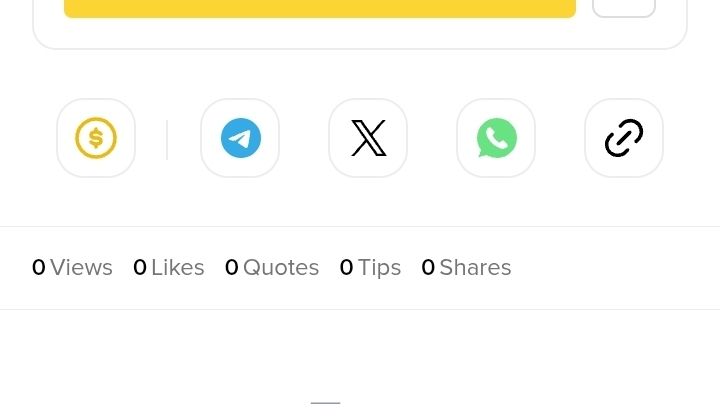Click the zero number beside Tips

(346, 267)
